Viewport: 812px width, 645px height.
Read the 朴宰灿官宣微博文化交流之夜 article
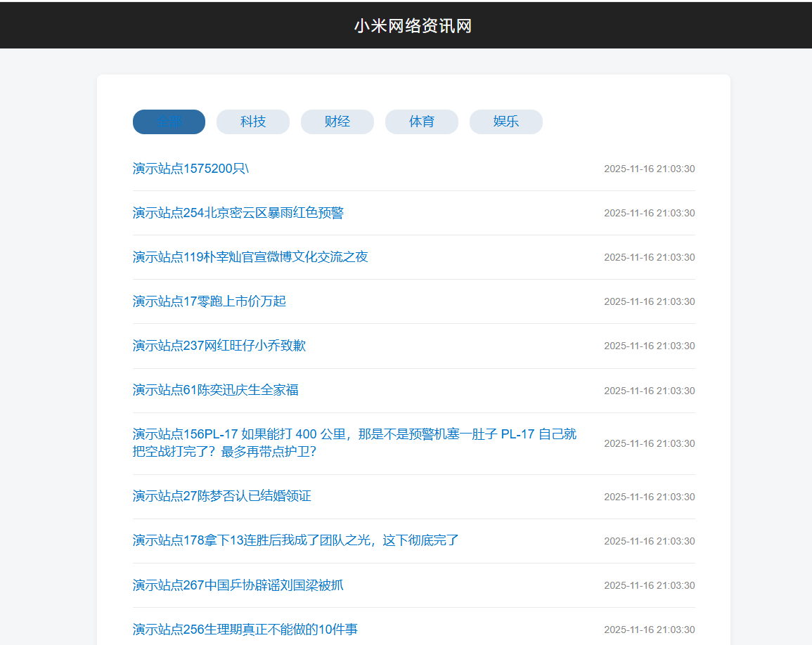[250, 257]
